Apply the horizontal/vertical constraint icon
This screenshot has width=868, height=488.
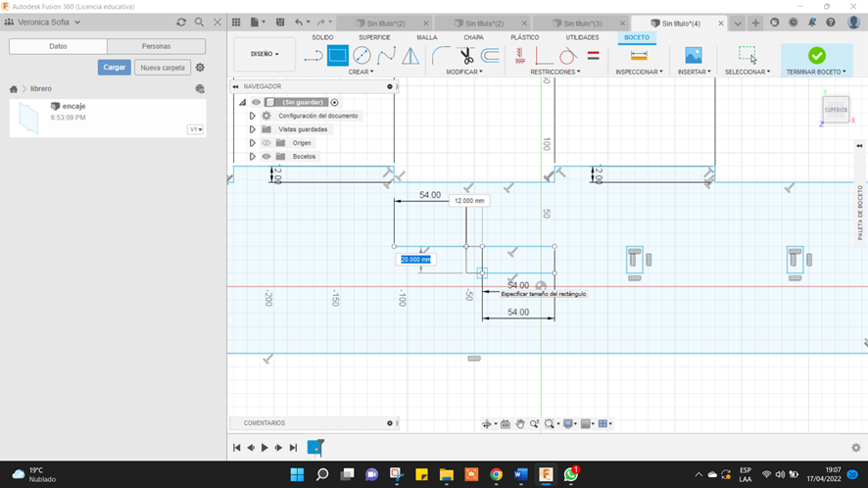[x=520, y=56]
